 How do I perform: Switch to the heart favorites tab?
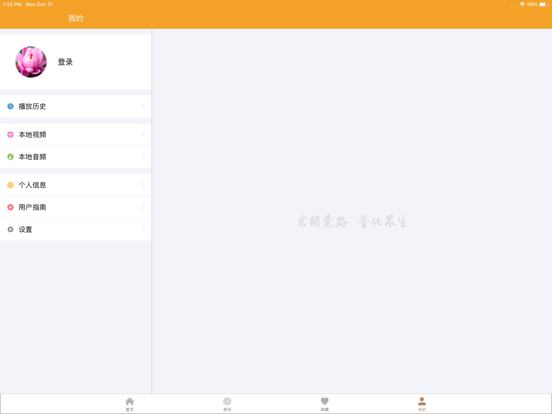point(325,404)
